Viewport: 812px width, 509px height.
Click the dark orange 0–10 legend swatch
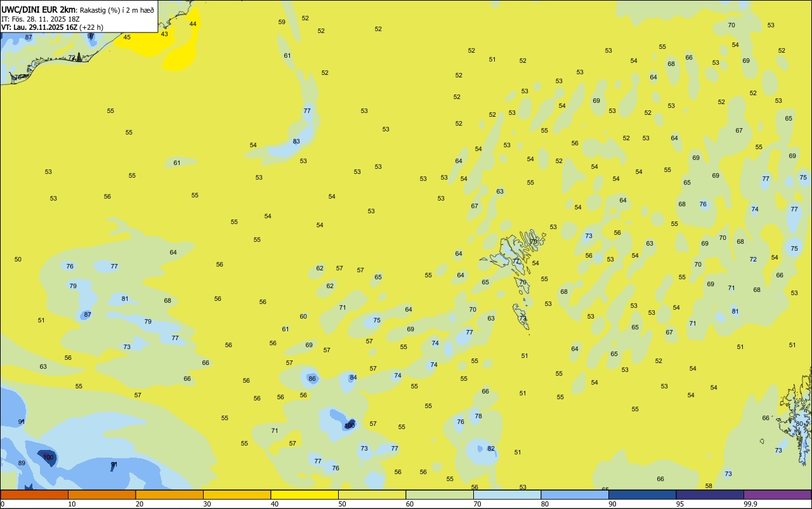[x=34, y=494]
